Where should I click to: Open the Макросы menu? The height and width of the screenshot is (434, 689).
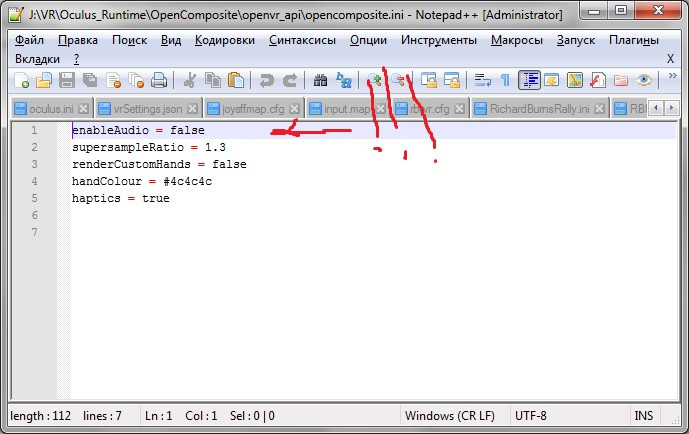(517, 40)
